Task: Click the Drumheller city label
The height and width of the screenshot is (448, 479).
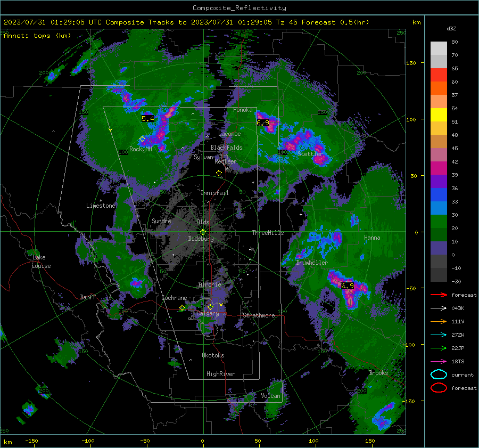Action: click(x=311, y=263)
